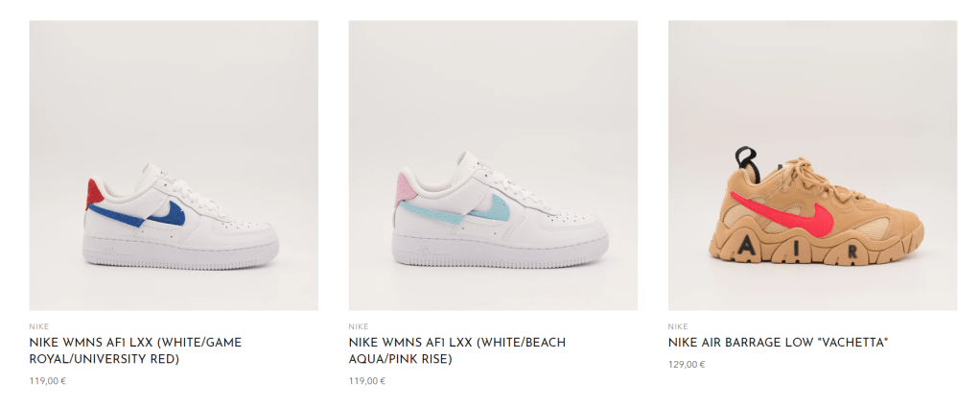Click the 119,00 € price under Game Royal AF1

pyautogui.click(x=48, y=380)
